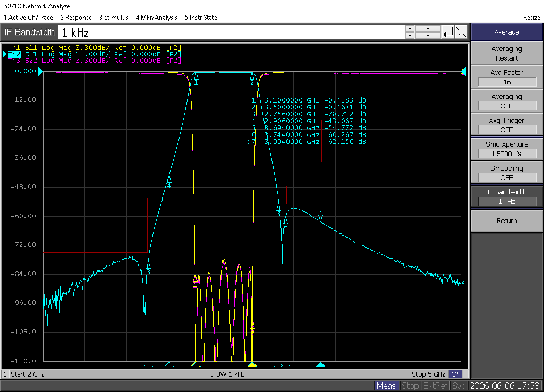Click the IF Bandwidth 1 kHz softkey

tap(507, 197)
